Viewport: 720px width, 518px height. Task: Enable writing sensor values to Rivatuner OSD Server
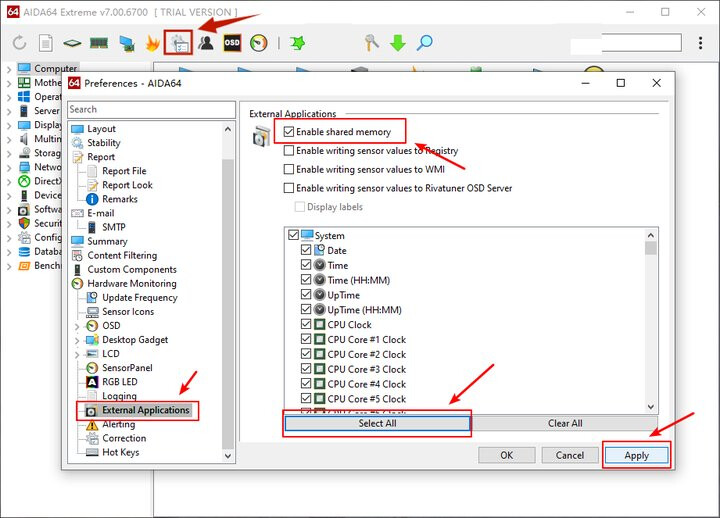coord(290,188)
